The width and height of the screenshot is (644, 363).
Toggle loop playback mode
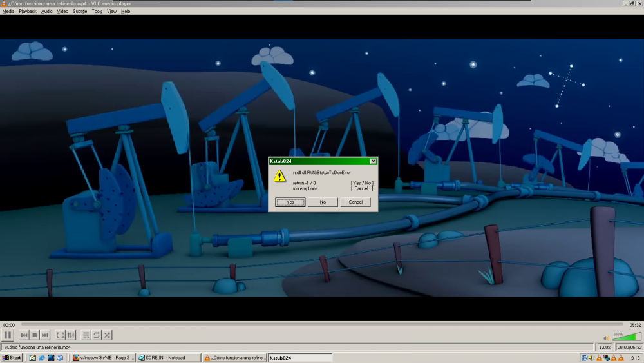97,335
